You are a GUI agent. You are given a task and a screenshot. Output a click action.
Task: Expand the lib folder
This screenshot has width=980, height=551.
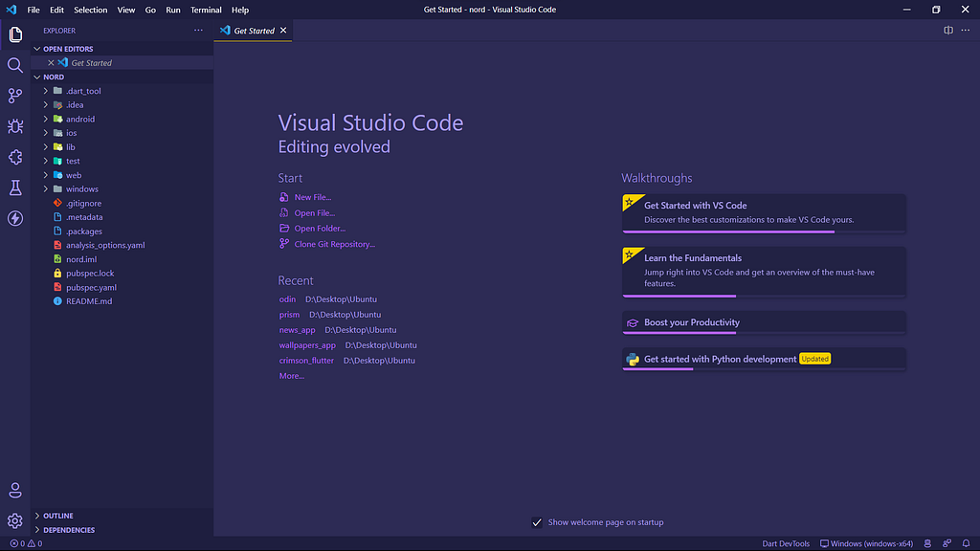(46, 146)
